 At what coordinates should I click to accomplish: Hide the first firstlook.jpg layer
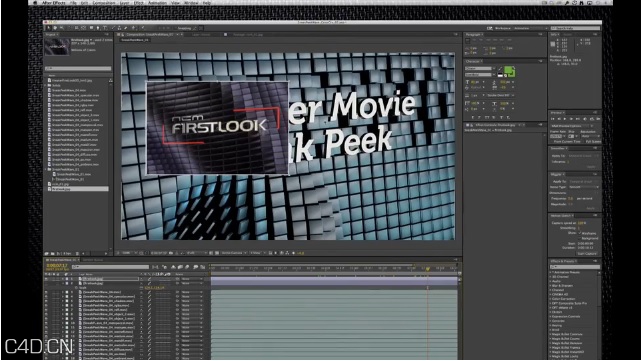pyautogui.click(x=46, y=279)
